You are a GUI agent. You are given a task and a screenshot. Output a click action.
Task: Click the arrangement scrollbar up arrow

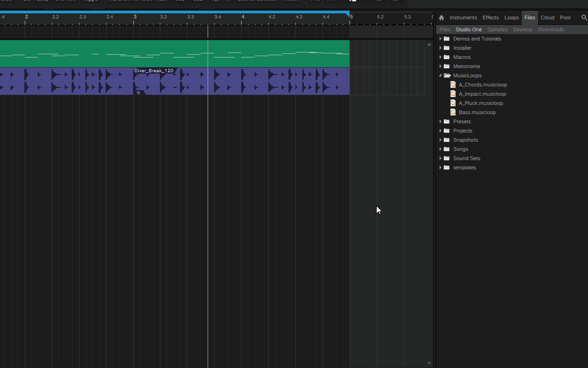coord(429,45)
